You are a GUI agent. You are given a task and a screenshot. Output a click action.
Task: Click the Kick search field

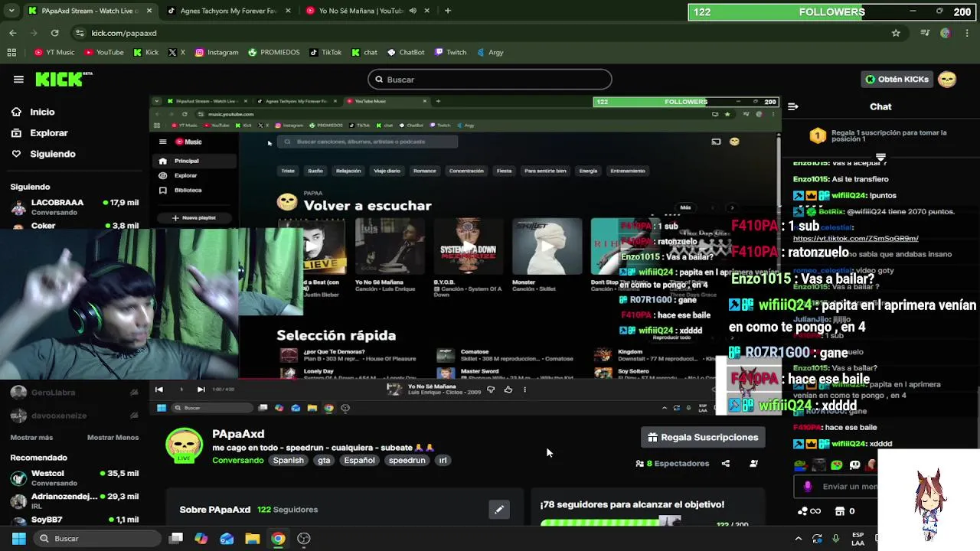[490, 80]
